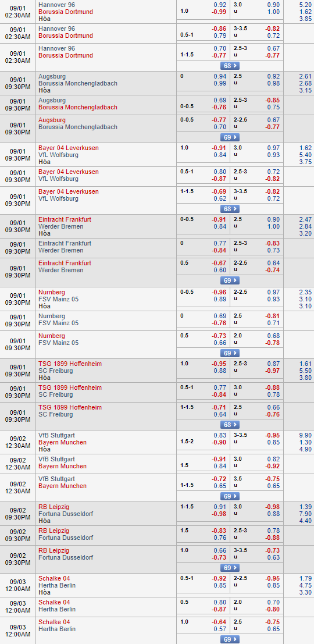Pick handicap odds -0.95 for TSG 1899 Hoffenheim
Screen dimensions: 314x644
pos(219,364)
